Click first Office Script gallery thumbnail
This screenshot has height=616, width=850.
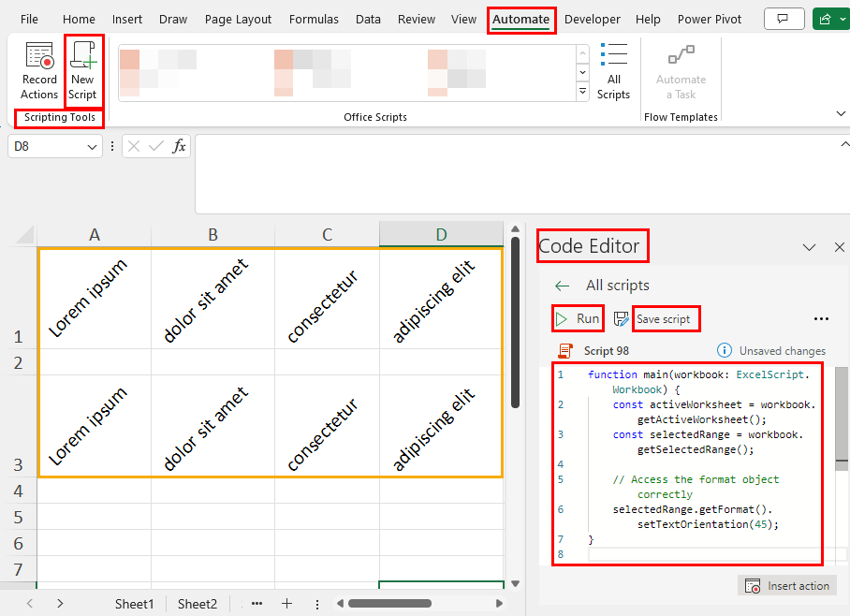click(x=158, y=73)
